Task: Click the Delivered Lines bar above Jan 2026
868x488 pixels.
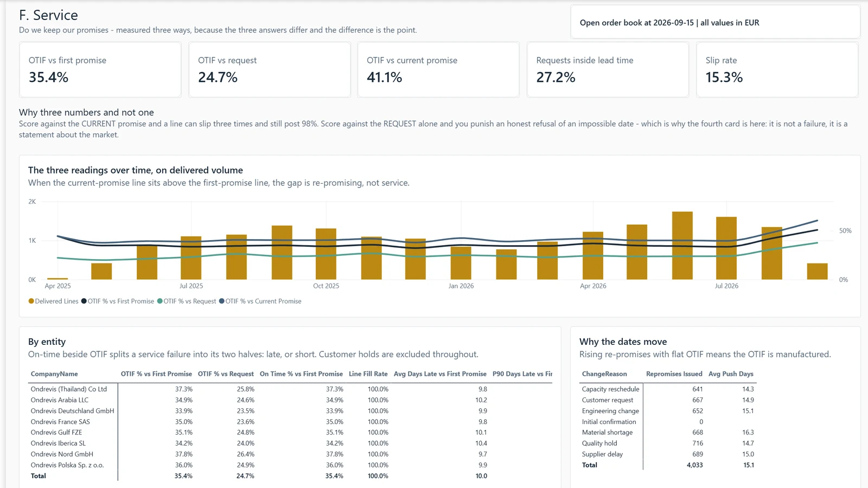Action: pos(461,264)
